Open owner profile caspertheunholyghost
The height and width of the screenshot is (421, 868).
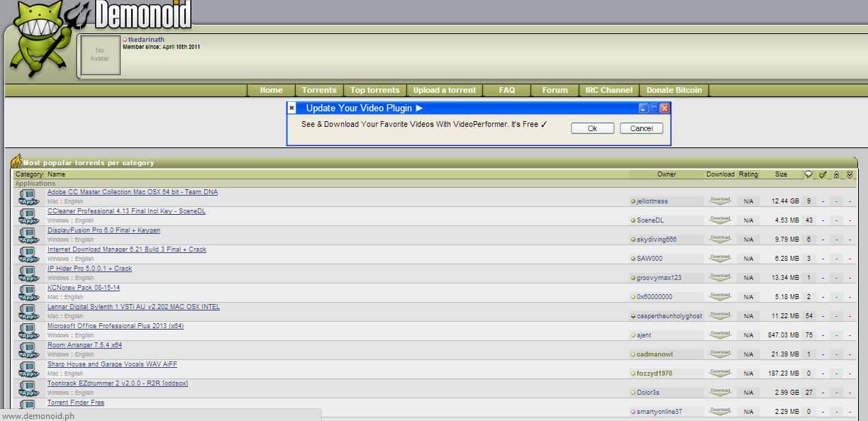669,316
